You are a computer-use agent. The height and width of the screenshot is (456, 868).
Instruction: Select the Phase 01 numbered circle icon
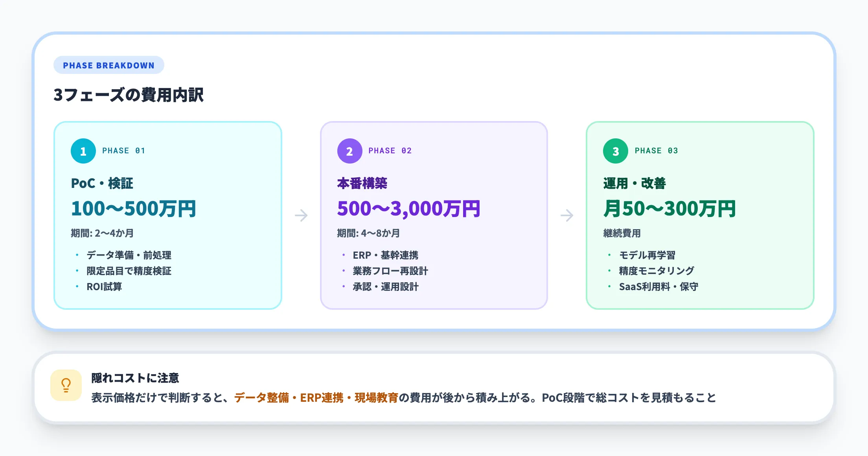click(x=83, y=151)
